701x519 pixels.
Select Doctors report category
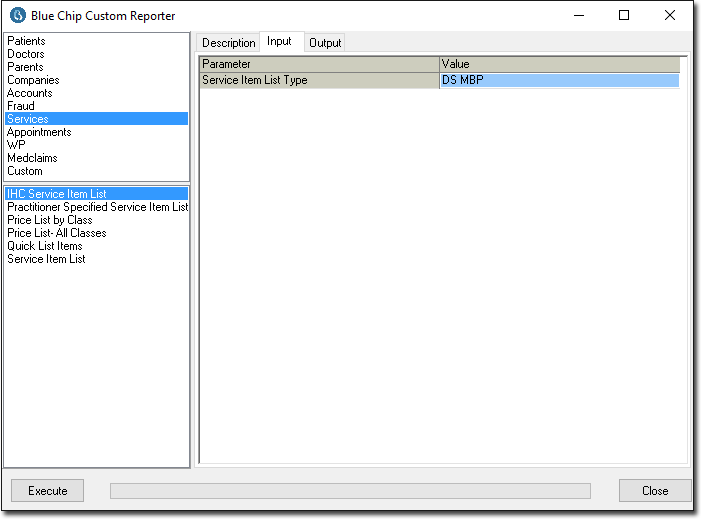click(x=26, y=54)
